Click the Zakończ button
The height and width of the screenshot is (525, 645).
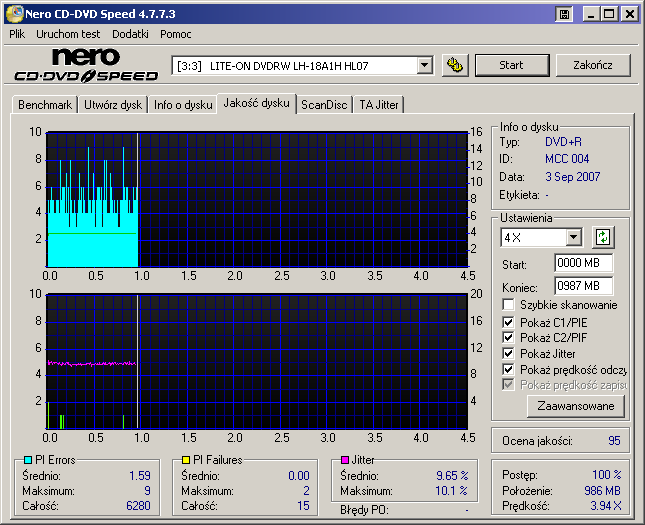pos(593,65)
